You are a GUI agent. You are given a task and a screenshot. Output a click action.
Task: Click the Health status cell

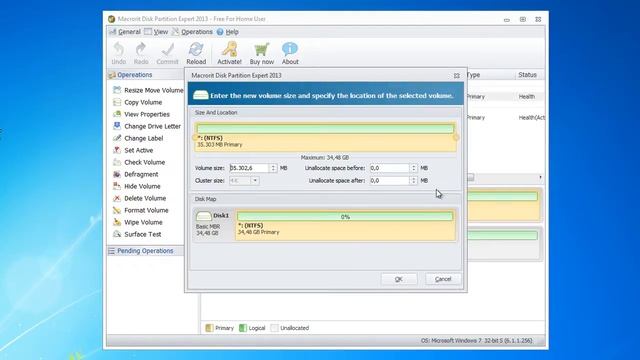527,97
